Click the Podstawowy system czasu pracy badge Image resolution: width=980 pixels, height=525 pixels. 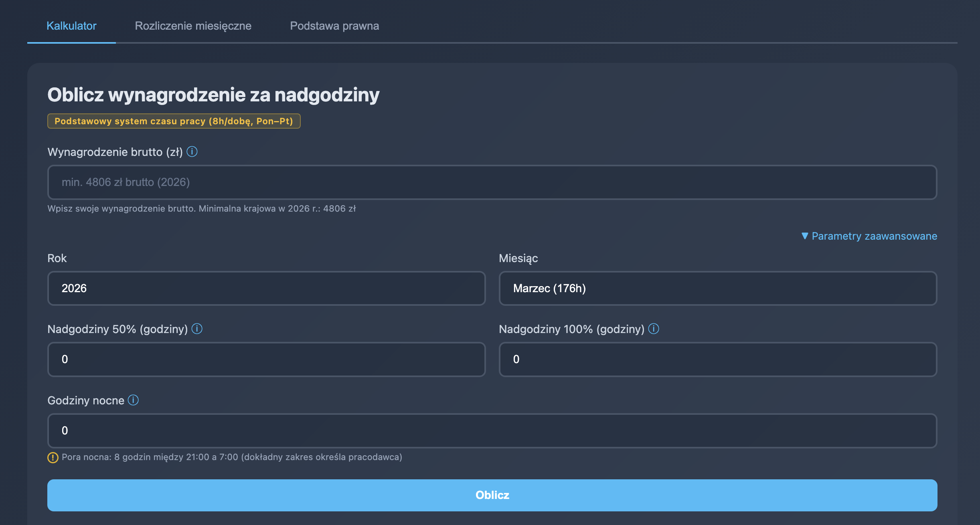(x=174, y=121)
